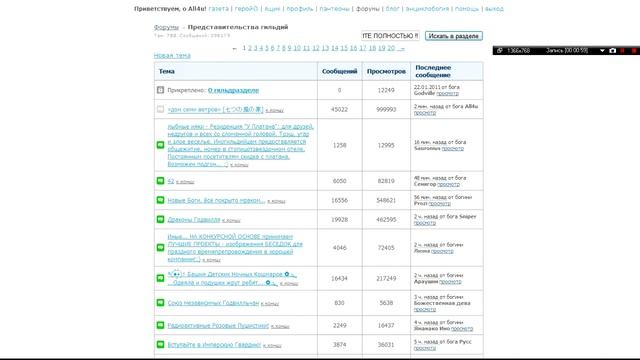Click 'к концу' link for 'Драконы Годвилля'
The height and width of the screenshot is (360, 640).
(231, 221)
